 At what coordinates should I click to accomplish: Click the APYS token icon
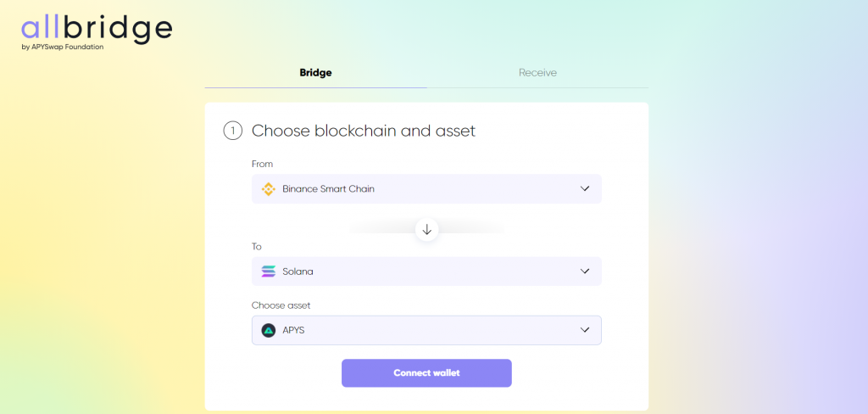click(269, 330)
